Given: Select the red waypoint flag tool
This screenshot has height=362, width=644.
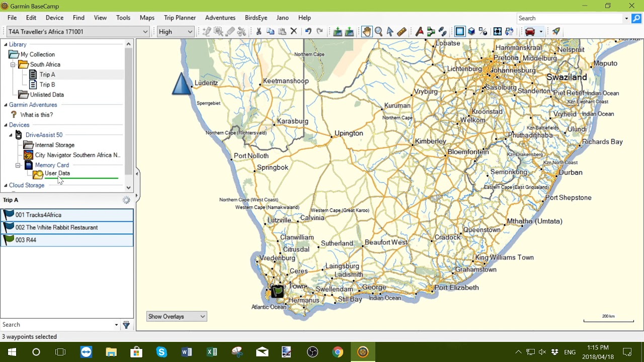Looking at the screenshot, I should [419, 32].
